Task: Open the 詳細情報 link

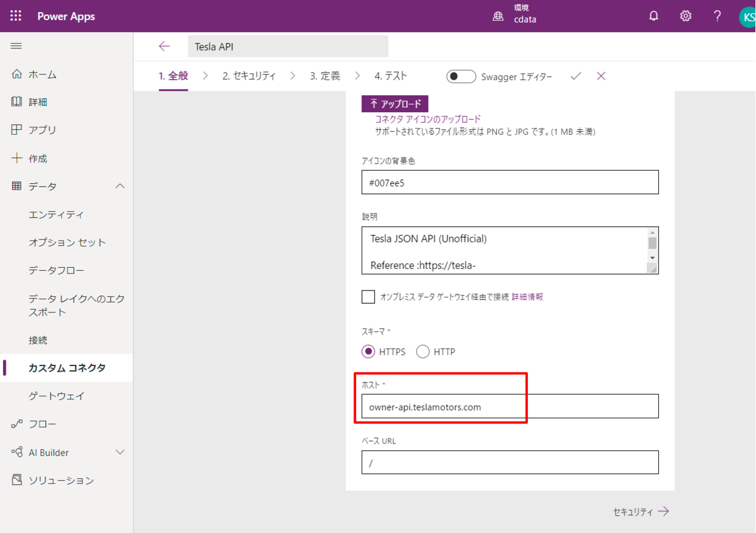Action: [527, 297]
